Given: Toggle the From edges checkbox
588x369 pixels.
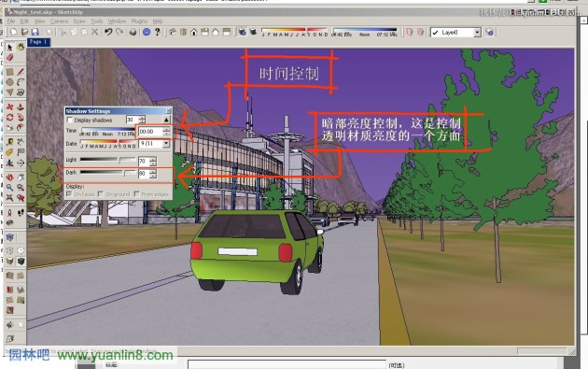Looking at the screenshot, I should coord(136,194).
